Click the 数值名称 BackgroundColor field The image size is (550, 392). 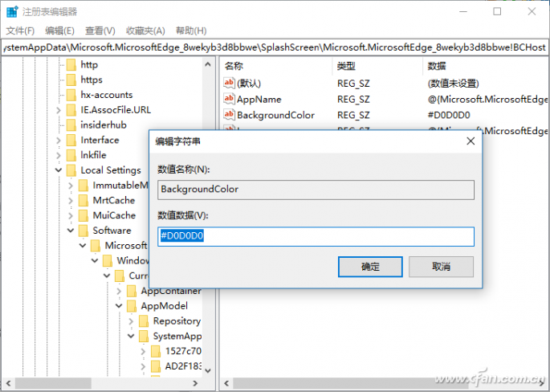[x=316, y=190]
